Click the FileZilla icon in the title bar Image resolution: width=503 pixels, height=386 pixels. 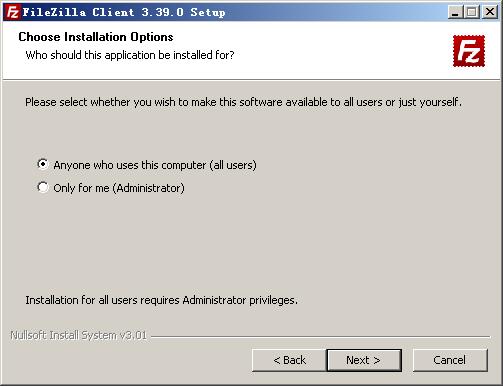click(x=12, y=12)
